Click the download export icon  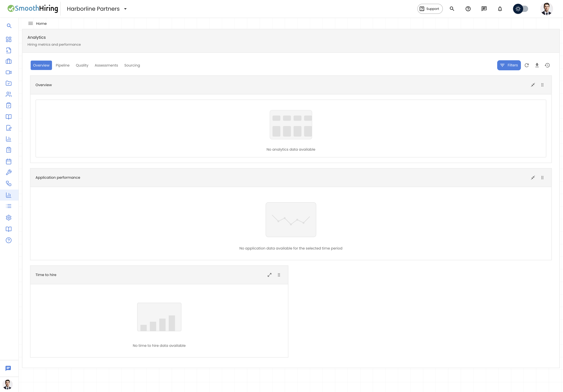pos(537,65)
